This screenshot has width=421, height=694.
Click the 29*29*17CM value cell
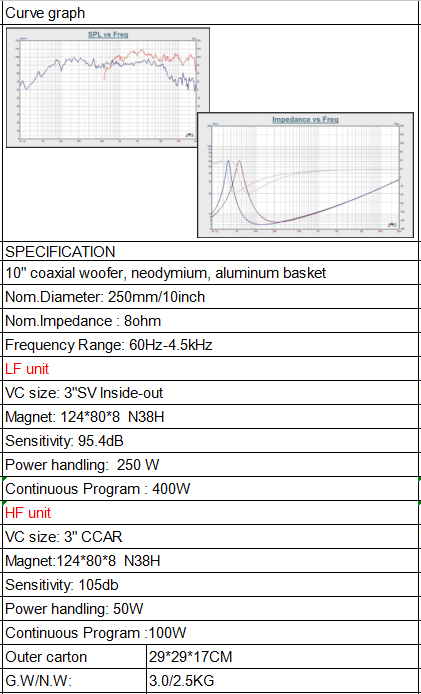click(283, 656)
